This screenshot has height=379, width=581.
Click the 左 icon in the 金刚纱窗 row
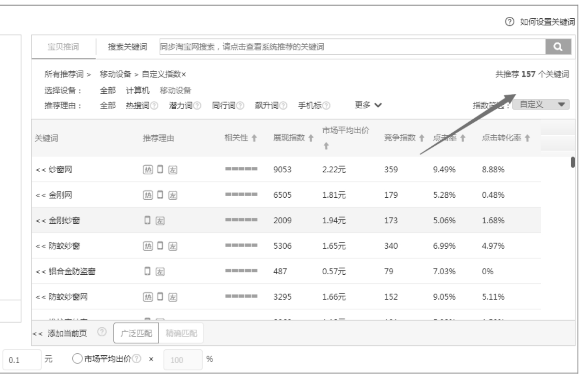(160, 221)
